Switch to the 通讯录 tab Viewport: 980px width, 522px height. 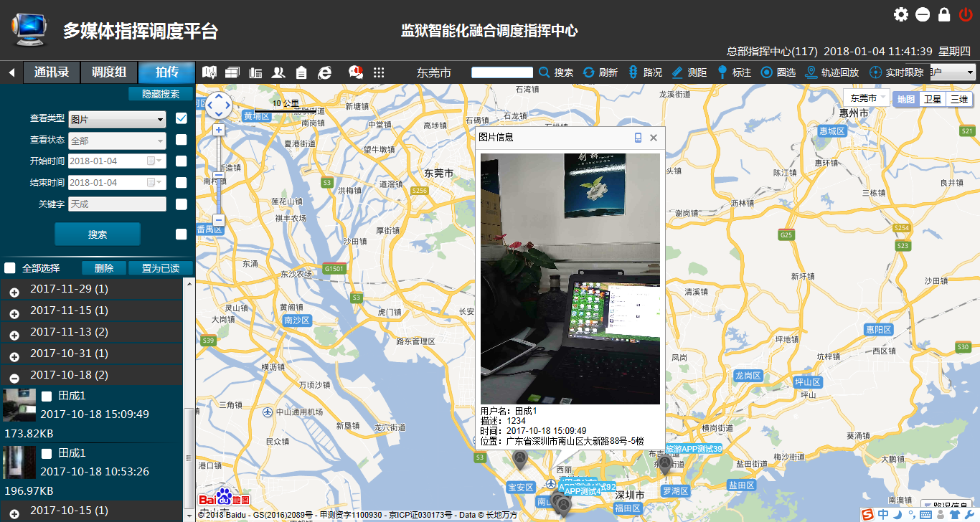pos(51,72)
